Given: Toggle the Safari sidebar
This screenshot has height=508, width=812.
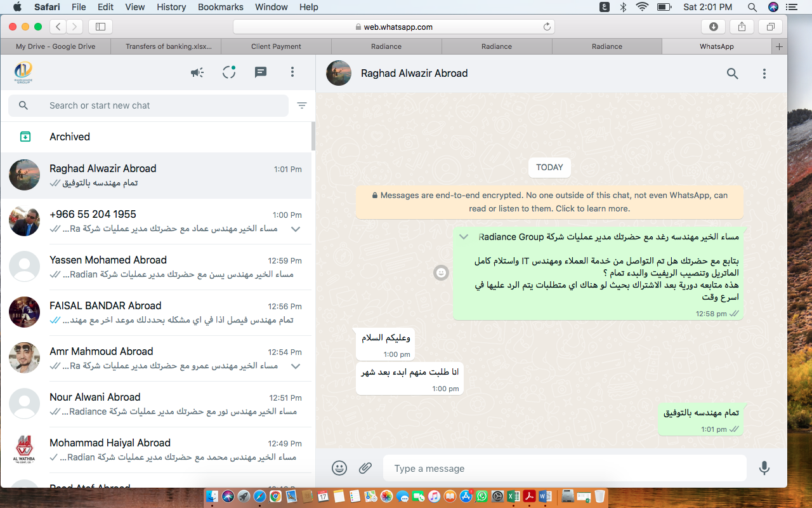Looking at the screenshot, I should tap(100, 27).
